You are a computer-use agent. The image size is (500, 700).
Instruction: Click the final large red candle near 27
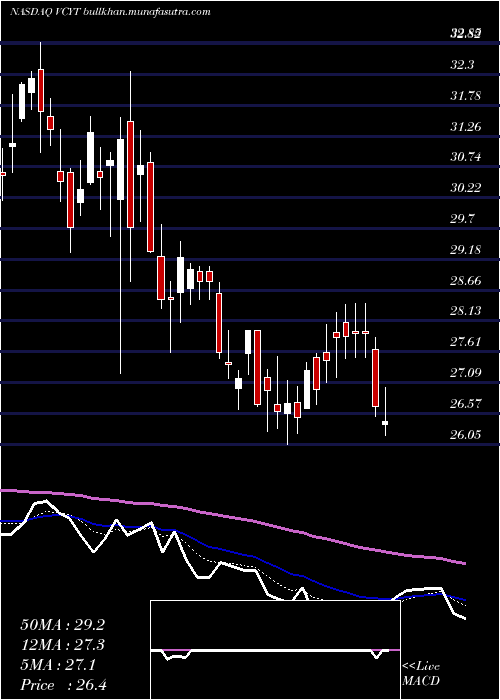(x=375, y=378)
